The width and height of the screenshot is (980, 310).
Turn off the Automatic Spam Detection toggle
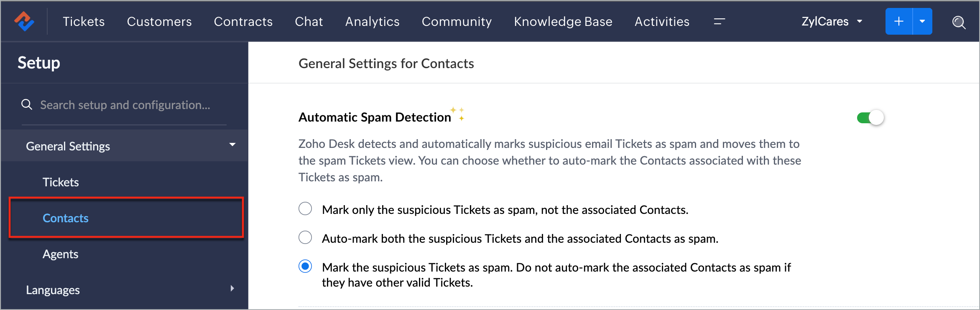point(870,118)
